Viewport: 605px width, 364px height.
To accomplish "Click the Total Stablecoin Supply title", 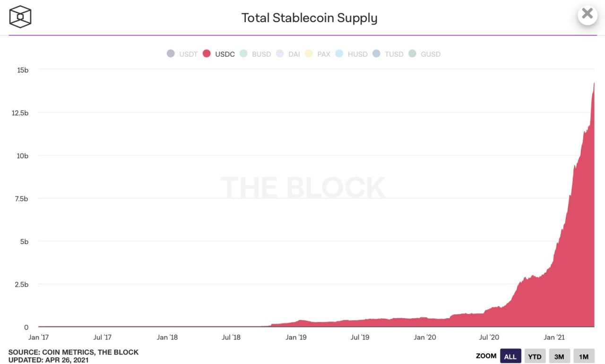I will [309, 18].
